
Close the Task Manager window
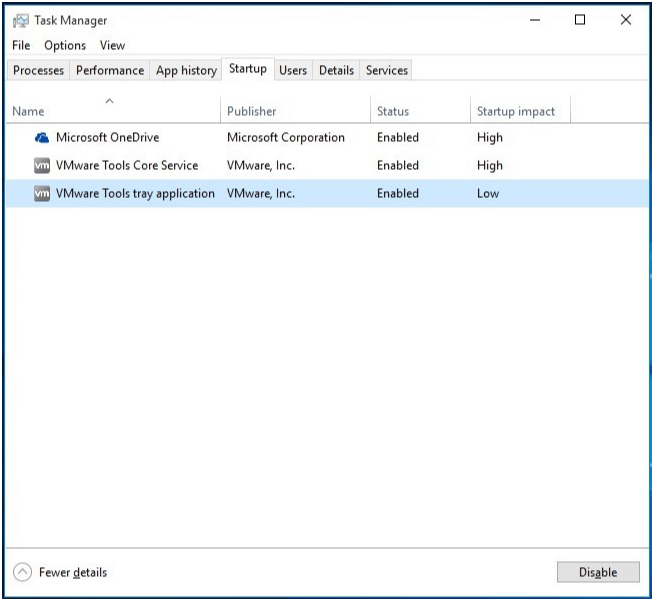pyautogui.click(x=626, y=20)
